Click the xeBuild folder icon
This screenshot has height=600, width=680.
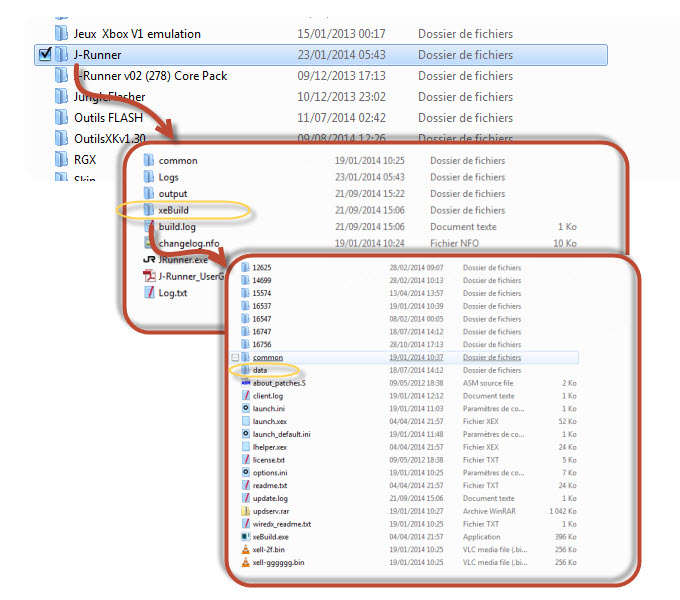(149, 210)
